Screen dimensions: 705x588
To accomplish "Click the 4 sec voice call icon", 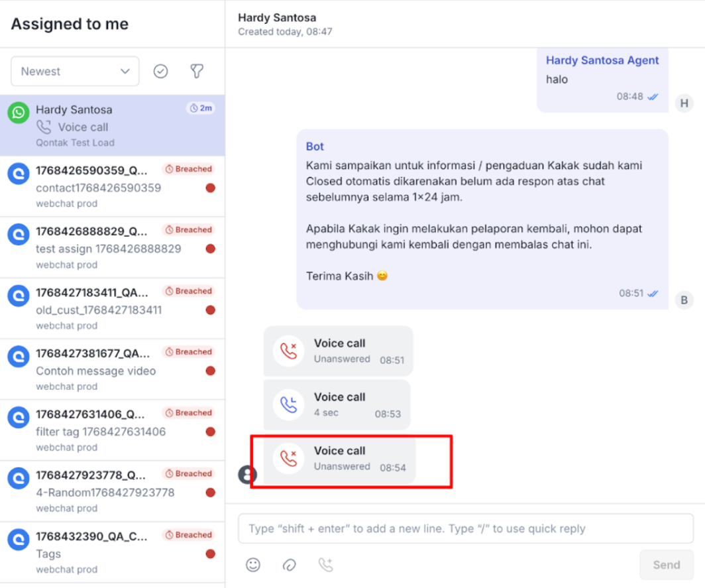I will (x=289, y=404).
